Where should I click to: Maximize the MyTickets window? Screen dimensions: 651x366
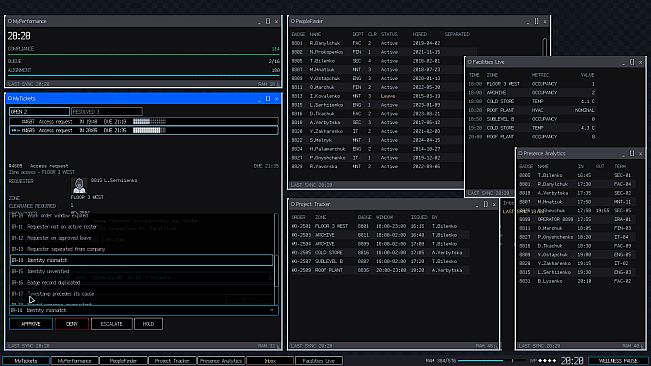268,99
